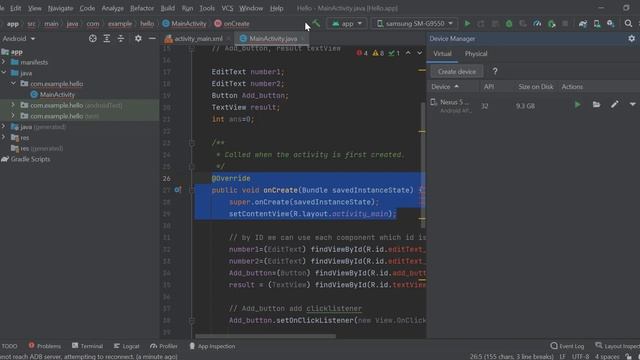Click the select opened file target icon
This screenshot has height=360, width=640.
pos(93,38)
